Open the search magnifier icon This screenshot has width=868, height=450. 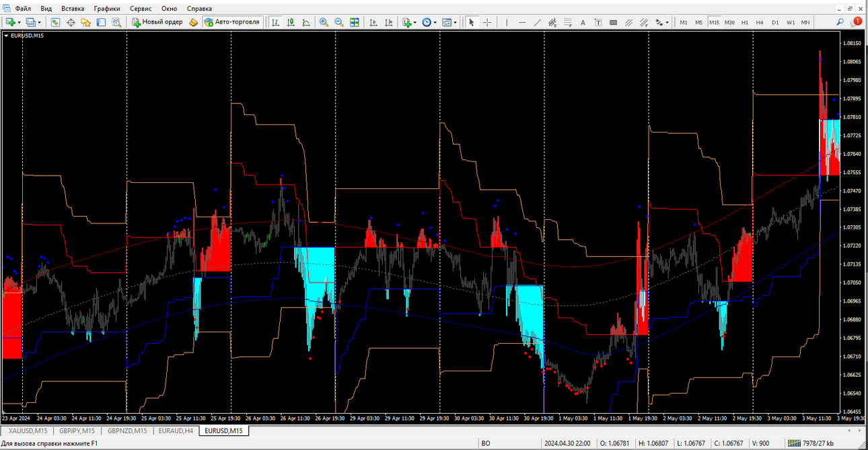[x=840, y=22]
